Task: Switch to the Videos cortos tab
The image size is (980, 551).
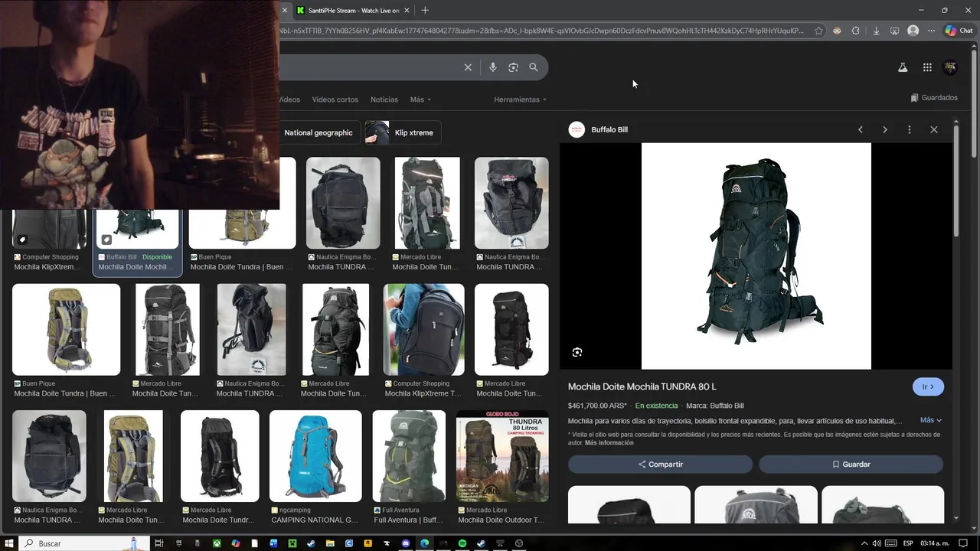Action: click(x=335, y=99)
